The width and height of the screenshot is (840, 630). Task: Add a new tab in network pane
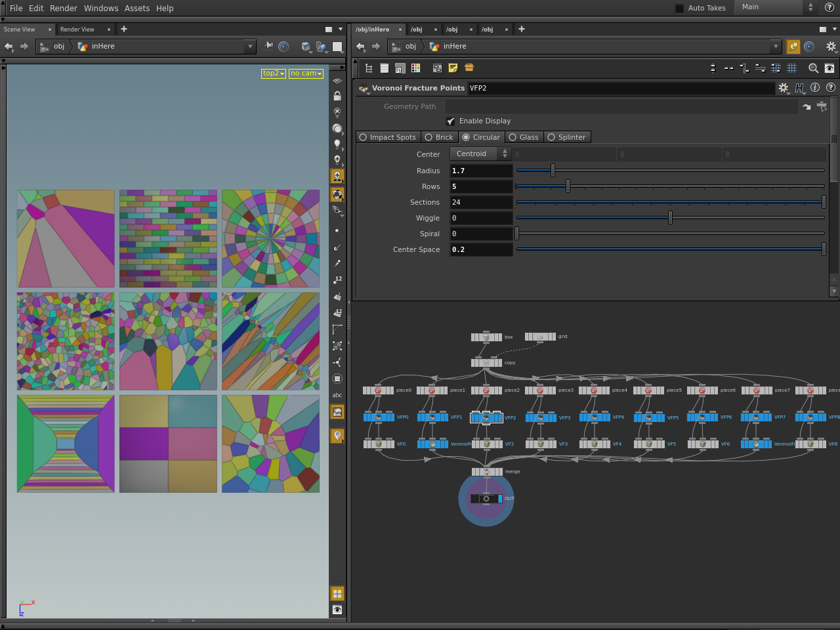522,29
